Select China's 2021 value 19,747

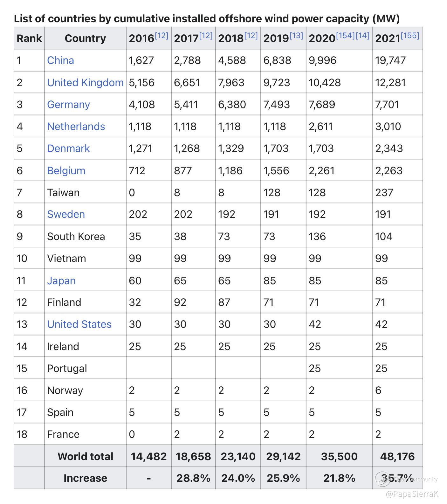390,60
